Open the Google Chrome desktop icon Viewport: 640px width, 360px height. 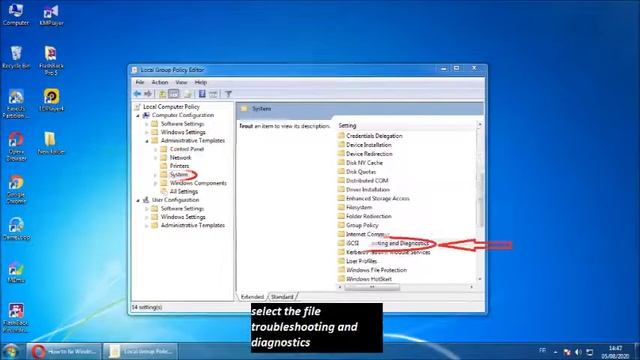click(16, 189)
